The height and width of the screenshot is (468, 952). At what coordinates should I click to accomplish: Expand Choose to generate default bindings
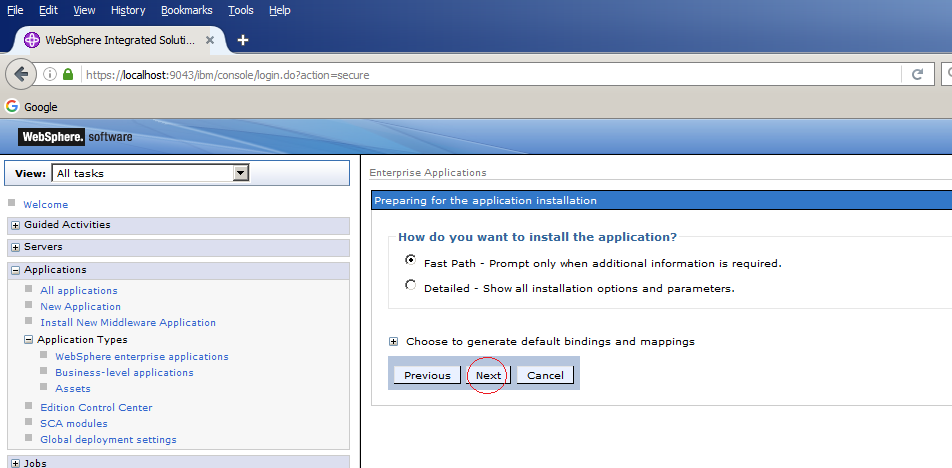point(393,342)
